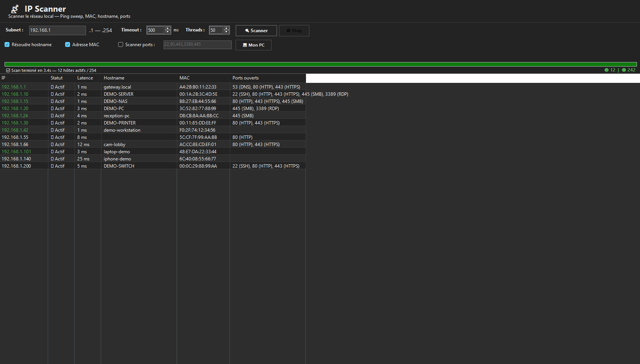Click the green scan progress bar
Image resolution: width=640 pixels, height=364 pixels.
tap(320, 64)
